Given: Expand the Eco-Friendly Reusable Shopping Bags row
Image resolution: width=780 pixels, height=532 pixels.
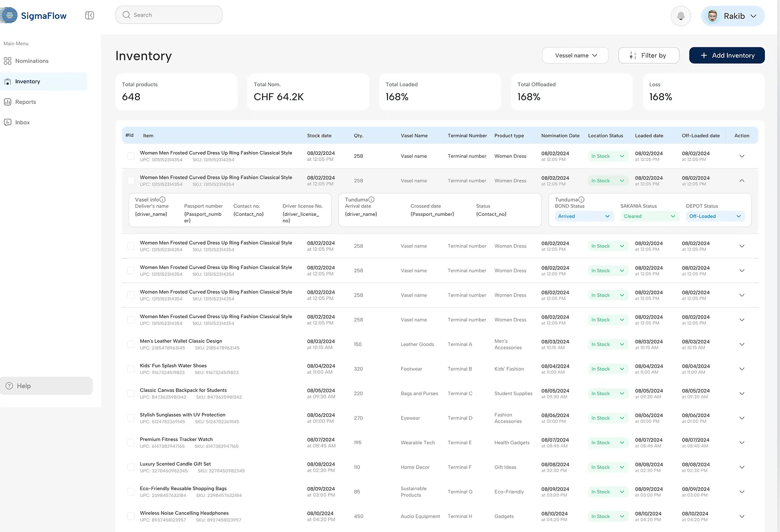Looking at the screenshot, I should [x=742, y=492].
